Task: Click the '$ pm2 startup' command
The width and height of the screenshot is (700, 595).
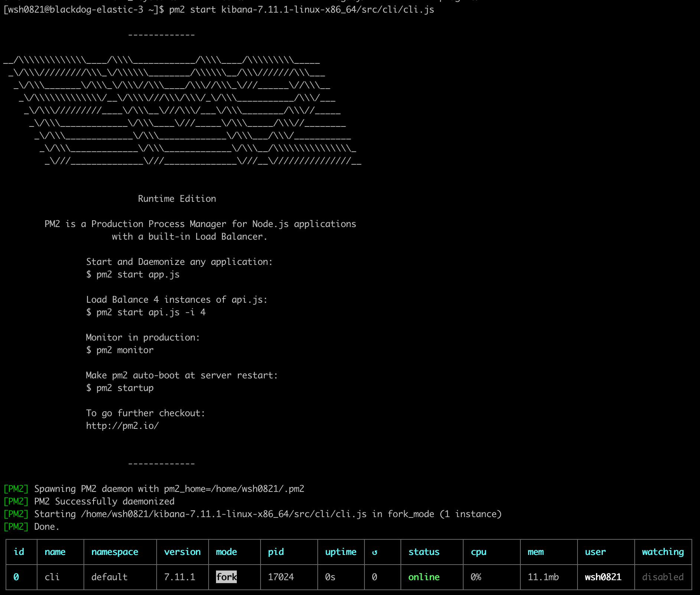Action: pos(120,388)
